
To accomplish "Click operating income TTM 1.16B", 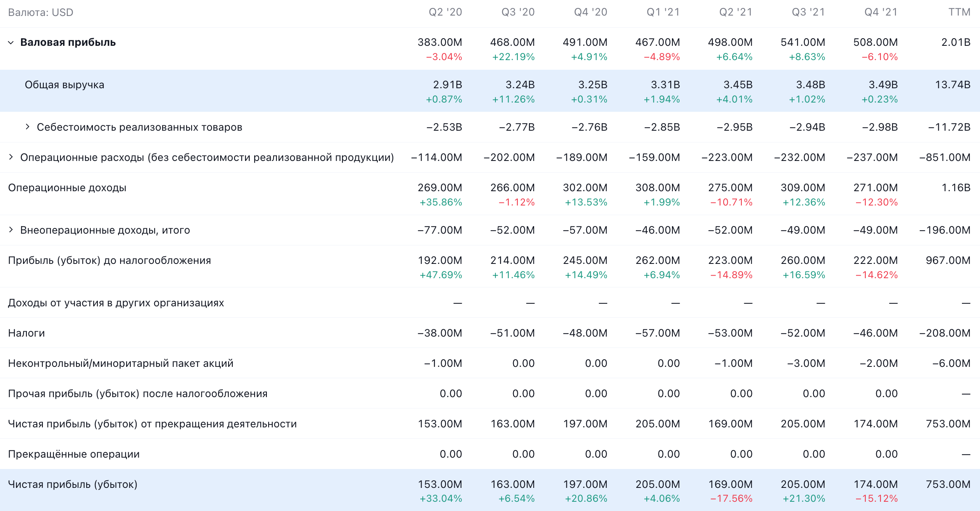I will click(956, 188).
